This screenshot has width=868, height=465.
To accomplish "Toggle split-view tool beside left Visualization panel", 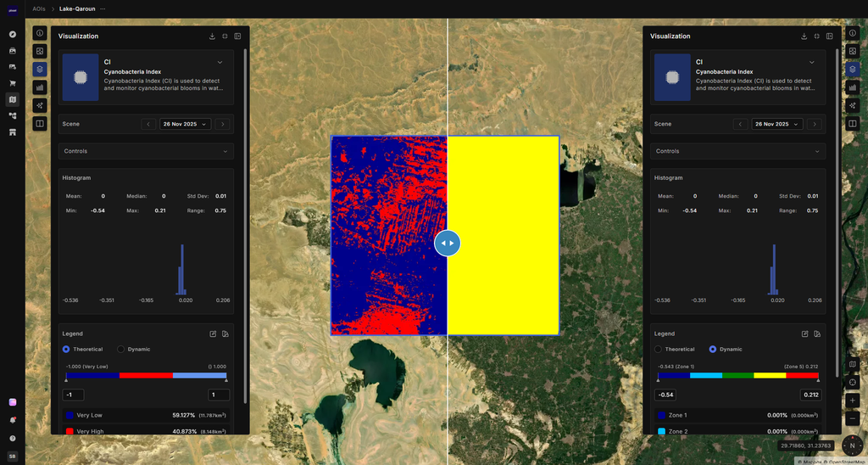I will [x=40, y=124].
